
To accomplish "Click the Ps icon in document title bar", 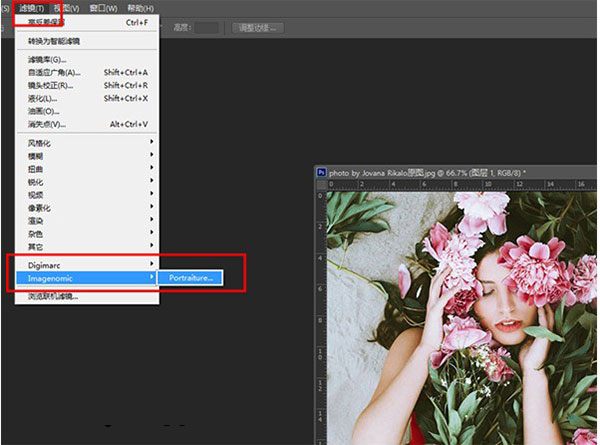I will pyautogui.click(x=322, y=172).
